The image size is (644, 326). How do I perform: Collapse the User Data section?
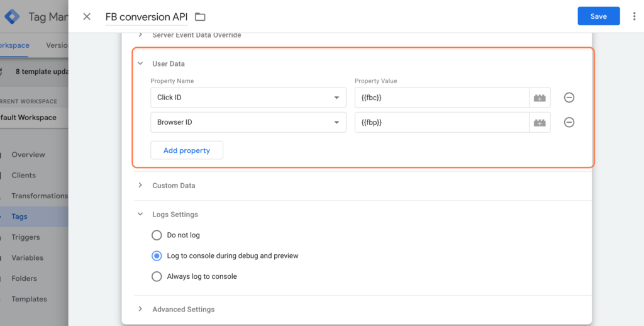pos(140,64)
